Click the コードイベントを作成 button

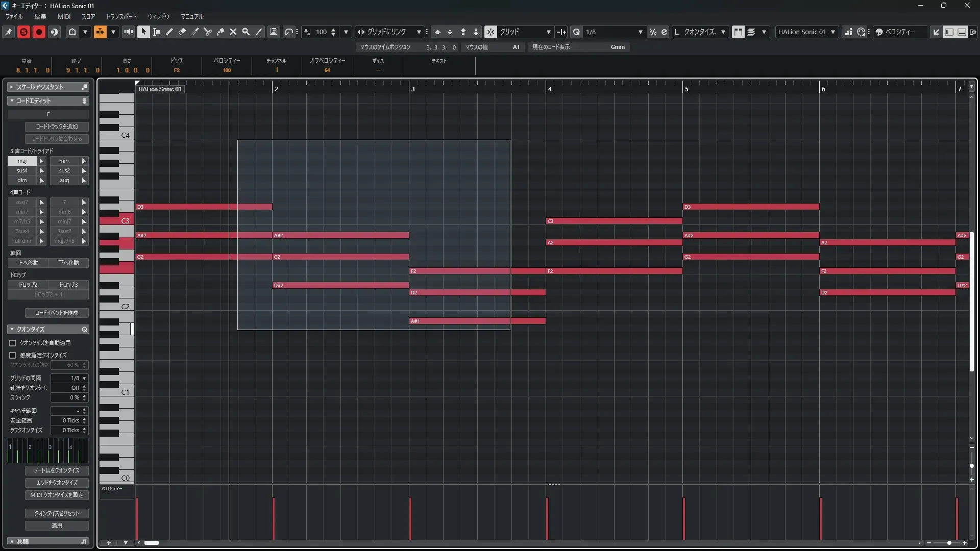57,313
